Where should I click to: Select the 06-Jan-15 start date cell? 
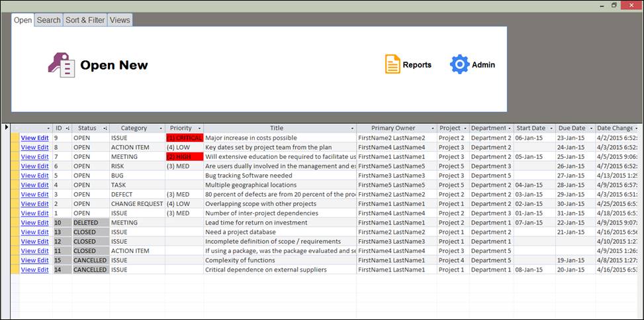point(534,138)
